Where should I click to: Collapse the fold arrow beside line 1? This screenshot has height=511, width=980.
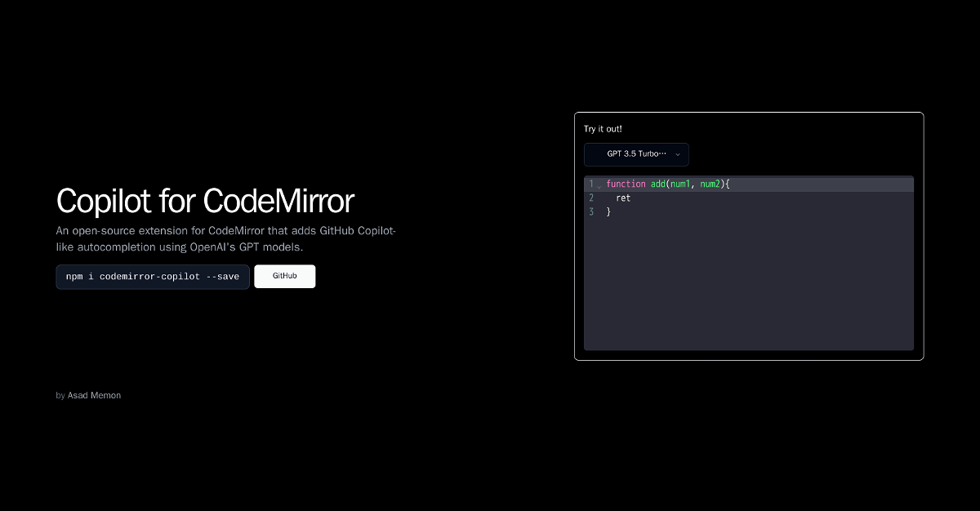[x=599, y=185]
